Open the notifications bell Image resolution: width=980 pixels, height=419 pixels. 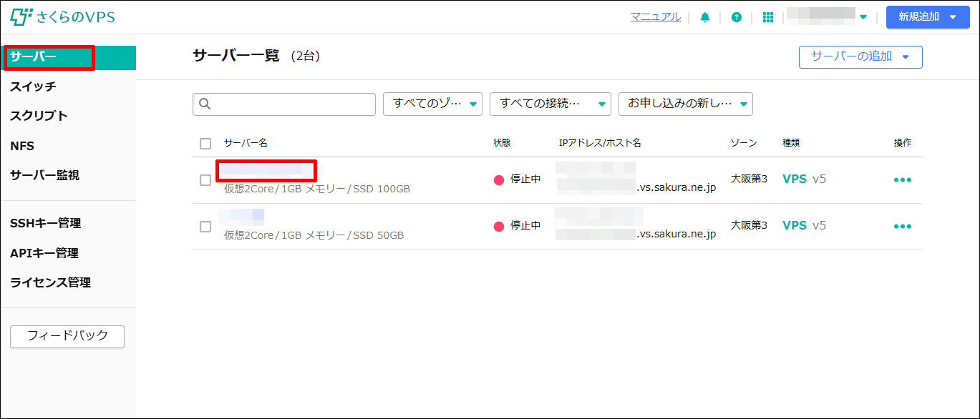click(x=705, y=17)
